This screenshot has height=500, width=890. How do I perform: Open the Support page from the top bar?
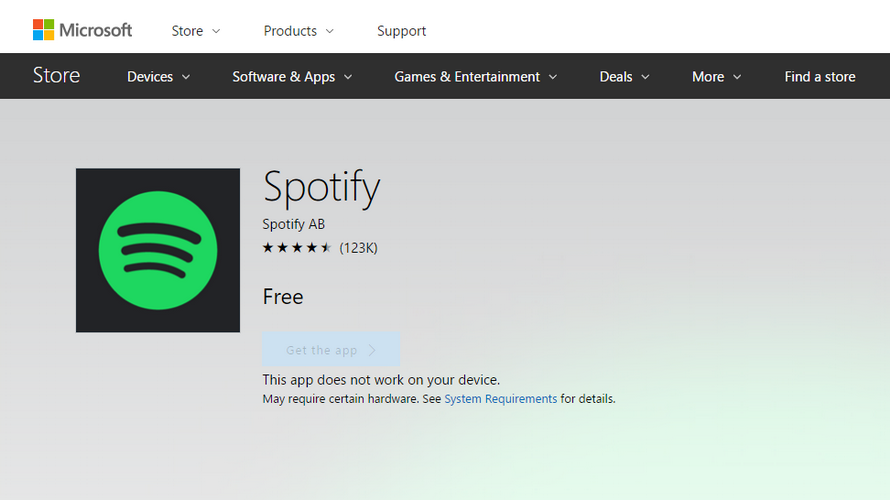point(401,31)
